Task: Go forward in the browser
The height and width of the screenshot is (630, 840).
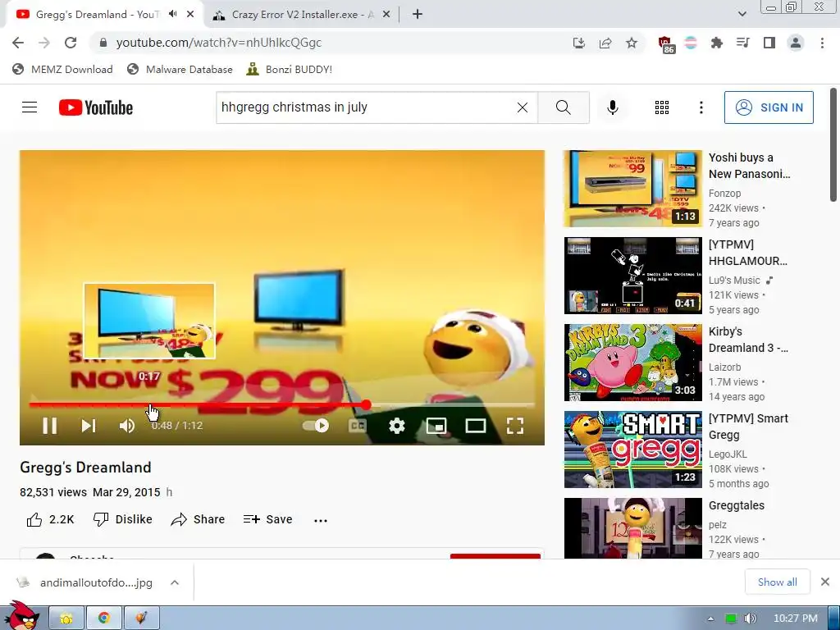Action: (44, 43)
